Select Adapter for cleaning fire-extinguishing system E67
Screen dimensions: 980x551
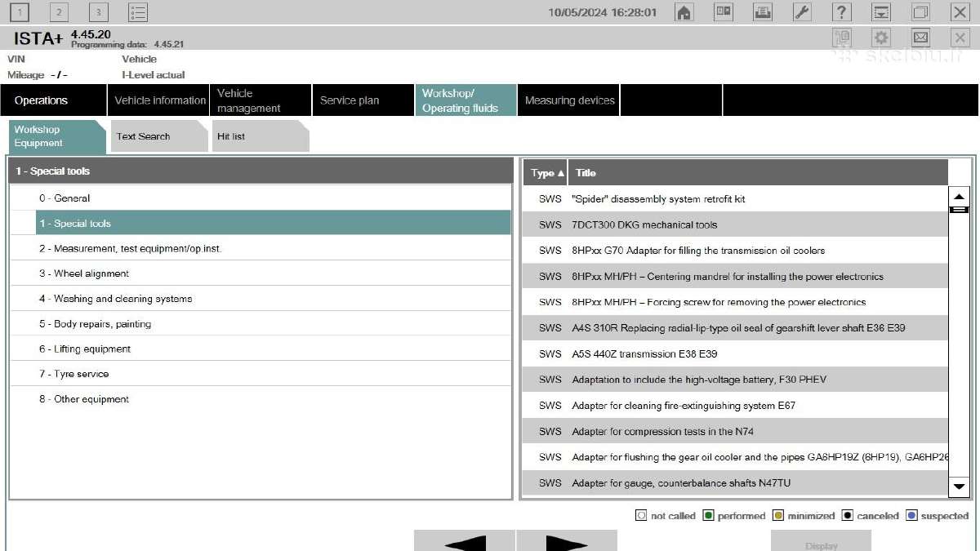tap(735, 406)
